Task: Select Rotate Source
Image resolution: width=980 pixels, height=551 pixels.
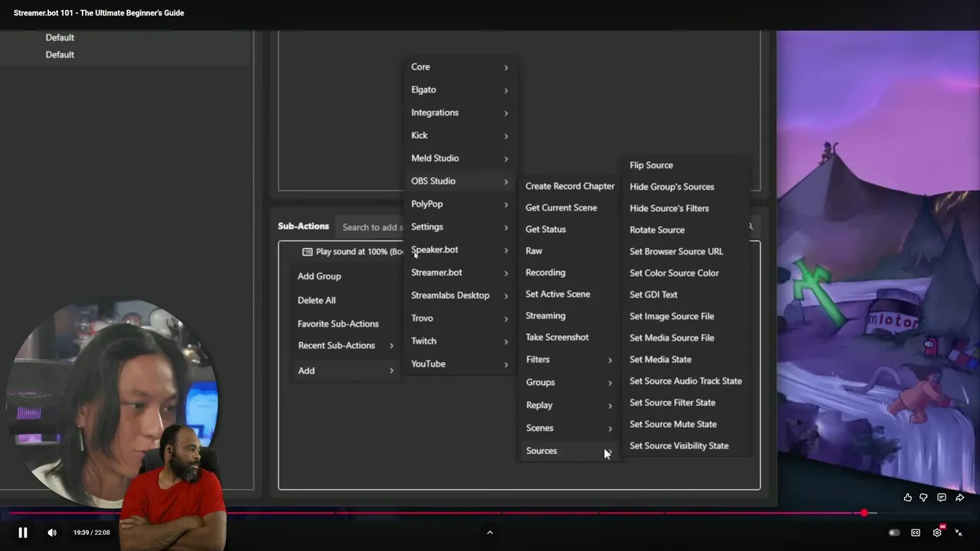Action: pyautogui.click(x=657, y=230)
